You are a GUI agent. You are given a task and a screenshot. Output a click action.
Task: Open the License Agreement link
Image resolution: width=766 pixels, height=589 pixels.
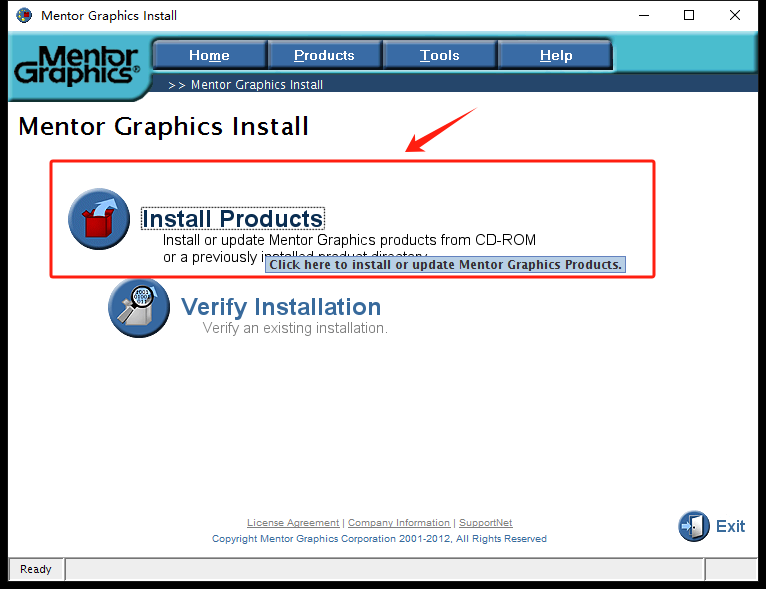(x=293, y=523)
